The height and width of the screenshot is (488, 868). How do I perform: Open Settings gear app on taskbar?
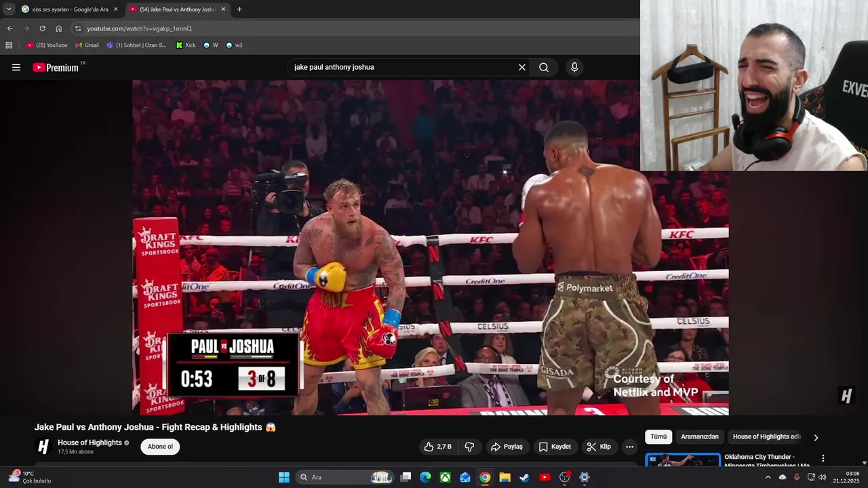(585, 477)
